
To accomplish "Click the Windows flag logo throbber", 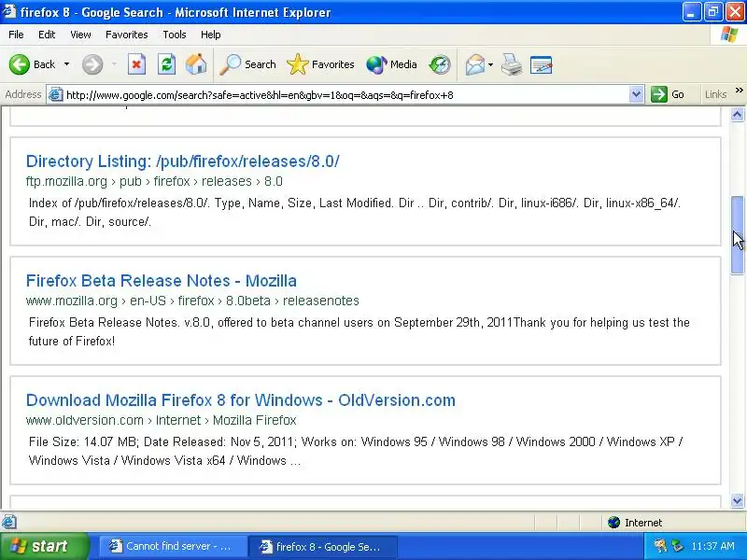I will pyautogui.click(x=729, y=35).
